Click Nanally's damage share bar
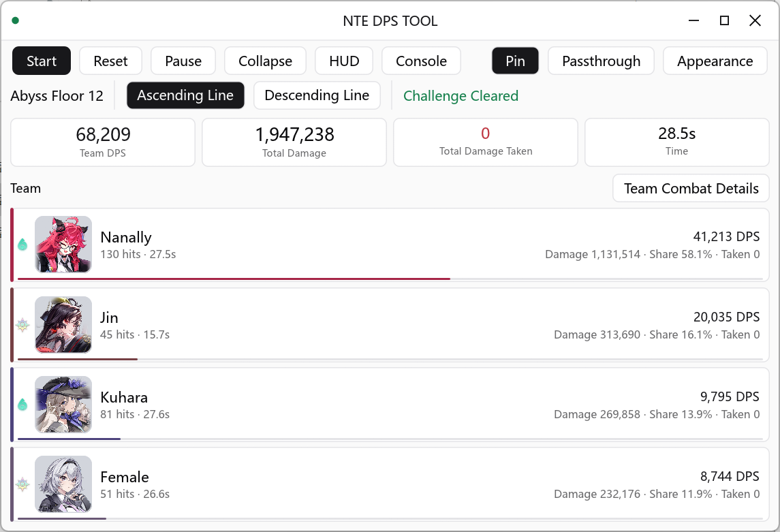This screenshot has height=532, width=780. [390, 279]
